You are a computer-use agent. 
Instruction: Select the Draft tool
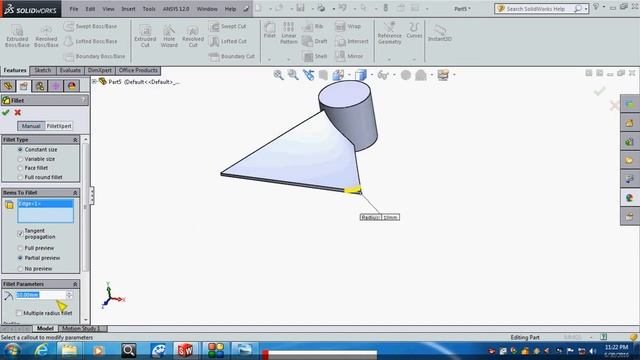(x=315, y=41)
